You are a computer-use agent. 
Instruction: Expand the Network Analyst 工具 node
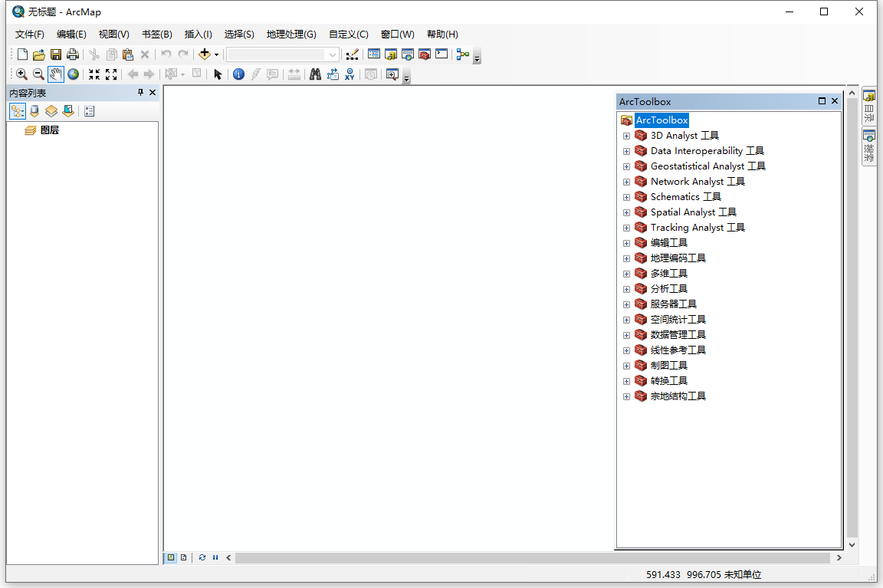click(626, 182)
